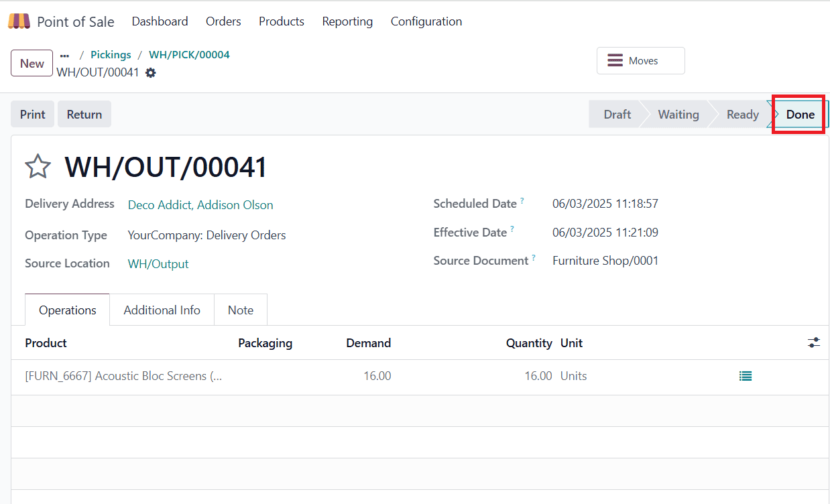Click the Return button
830x504 pixels.
84,114
